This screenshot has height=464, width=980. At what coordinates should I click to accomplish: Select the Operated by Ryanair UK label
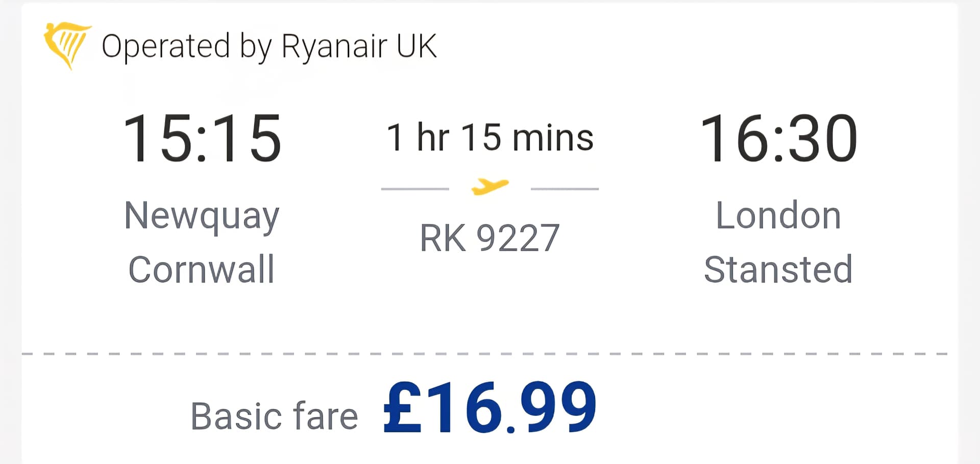[x=269, y=46]
